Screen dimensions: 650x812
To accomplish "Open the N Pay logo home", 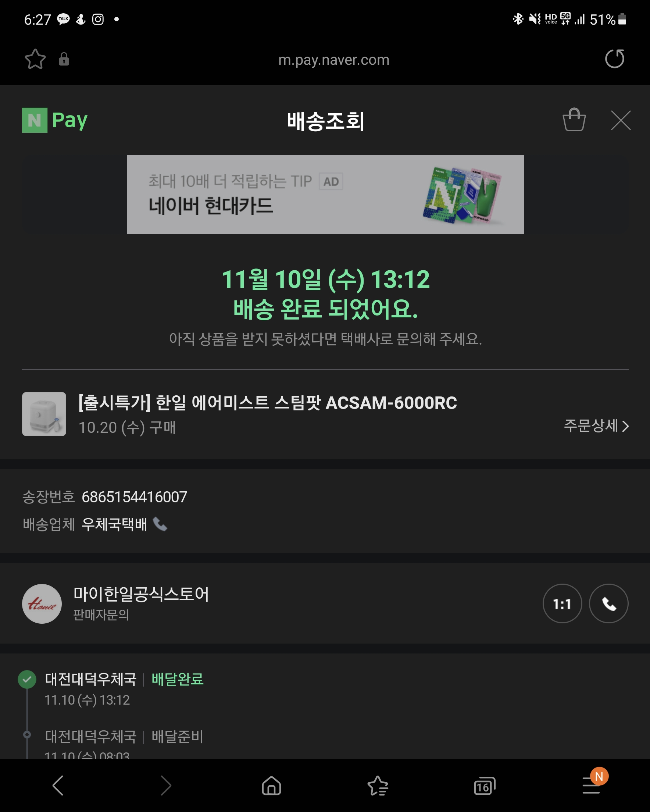I will 55,120.
